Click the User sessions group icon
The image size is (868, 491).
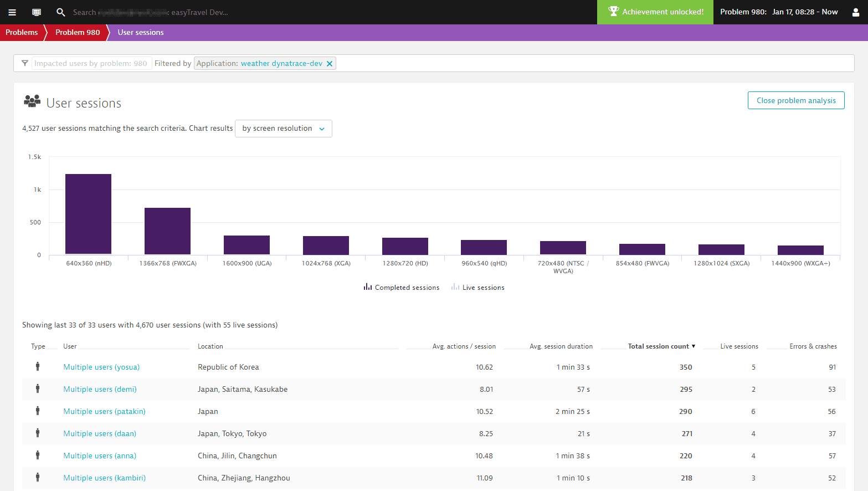[x=33, y=101]
